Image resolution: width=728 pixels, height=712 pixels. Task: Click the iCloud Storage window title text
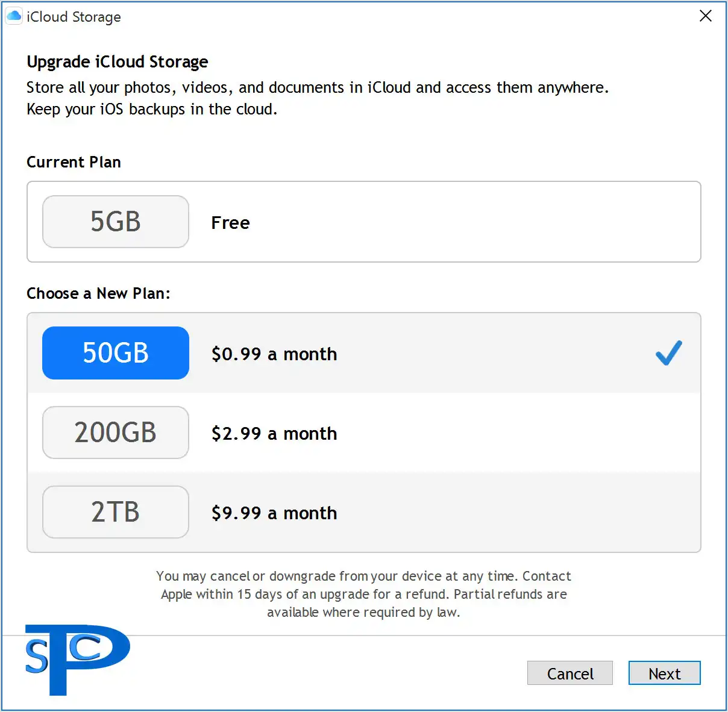[x=74, y=17]
